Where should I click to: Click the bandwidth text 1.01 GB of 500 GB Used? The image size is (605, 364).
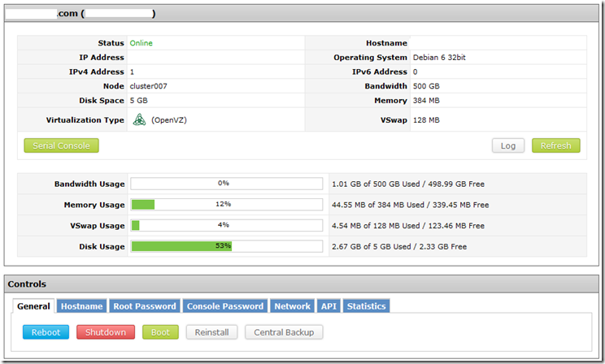coord(376,184)
